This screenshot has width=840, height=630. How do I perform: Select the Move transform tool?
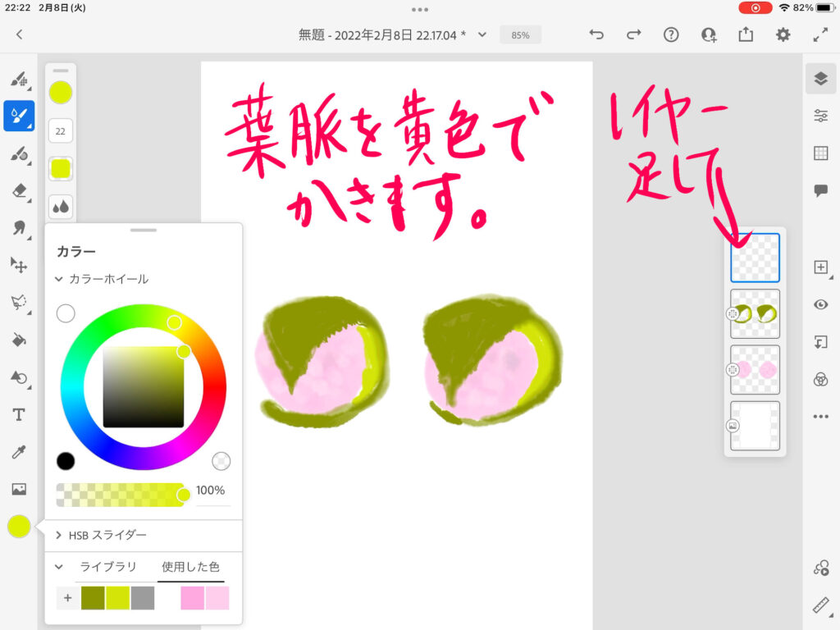(19, 265)
